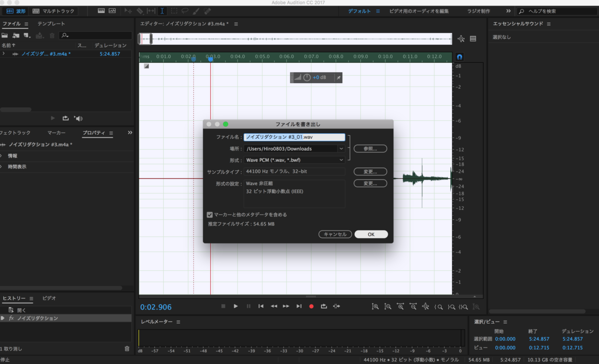This screenshot has width=599, height=364.
Task: Switch to the マルチトラック multitrack view
Action: [x=53, y=10]
